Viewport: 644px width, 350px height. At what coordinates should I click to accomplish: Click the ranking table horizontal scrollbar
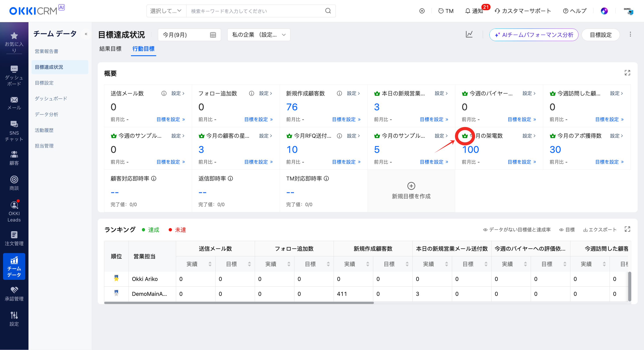coord(239,303)
